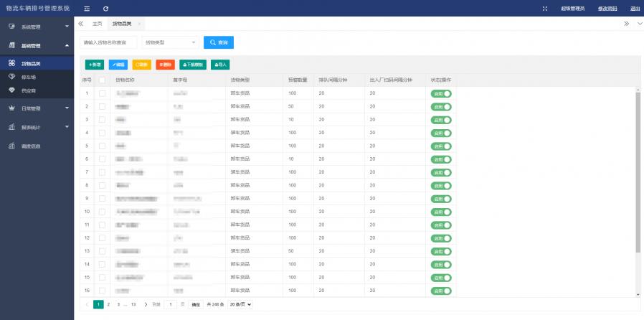The height and width of the screenshot is (320, 644).
Task: Collapse the sidebar with the menu fold icon
Action: click(87, 9)
